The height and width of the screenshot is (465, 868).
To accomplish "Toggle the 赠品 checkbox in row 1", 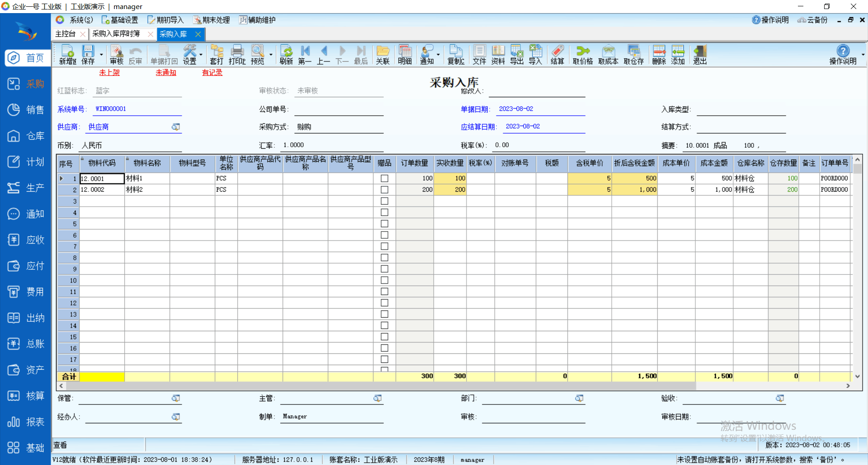I will 384,178.
